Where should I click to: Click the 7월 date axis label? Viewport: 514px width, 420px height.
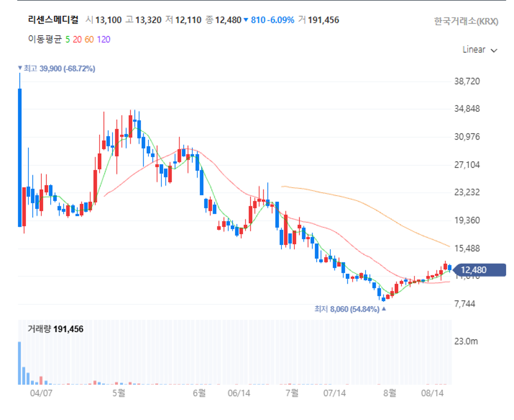[292, 393]
